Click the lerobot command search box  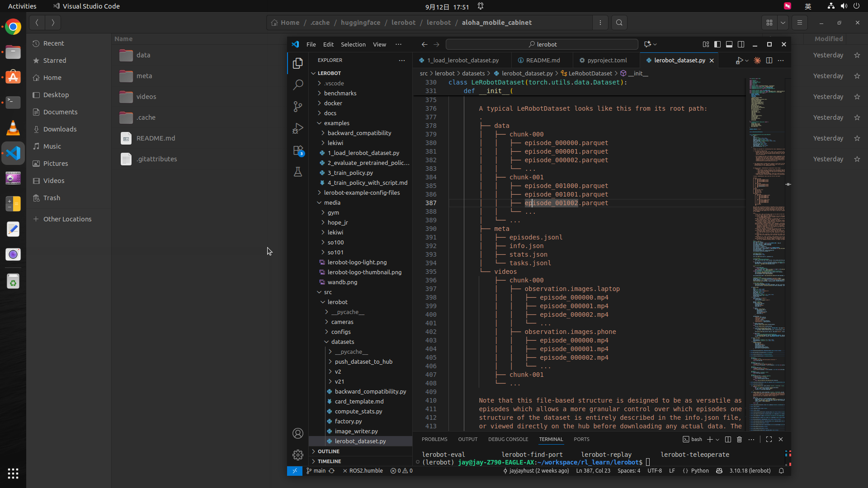click(542, 44)
